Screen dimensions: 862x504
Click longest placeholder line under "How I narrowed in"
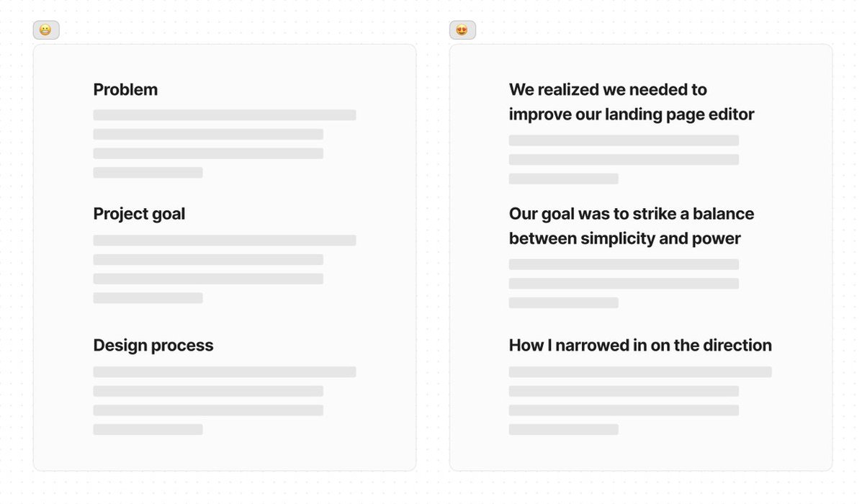coord(639,372)
